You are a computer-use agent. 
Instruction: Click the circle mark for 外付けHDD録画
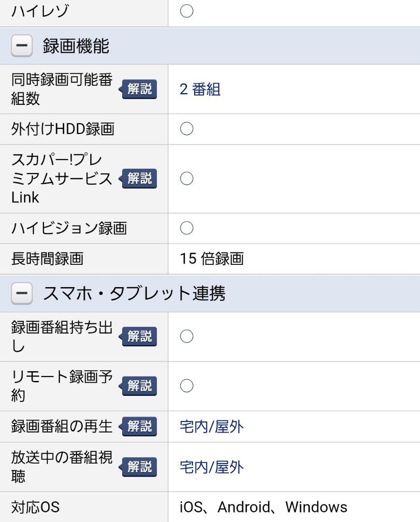[186, 129]
